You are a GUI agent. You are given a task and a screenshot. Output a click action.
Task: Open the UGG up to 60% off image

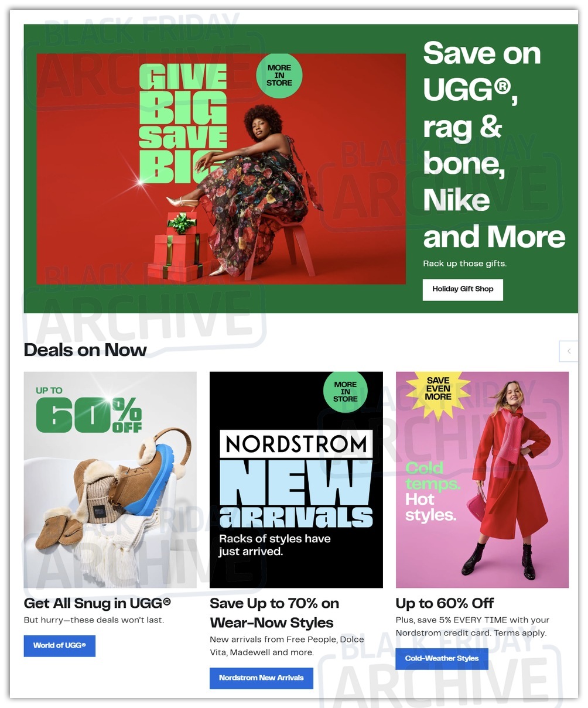[x=110, y=480]
